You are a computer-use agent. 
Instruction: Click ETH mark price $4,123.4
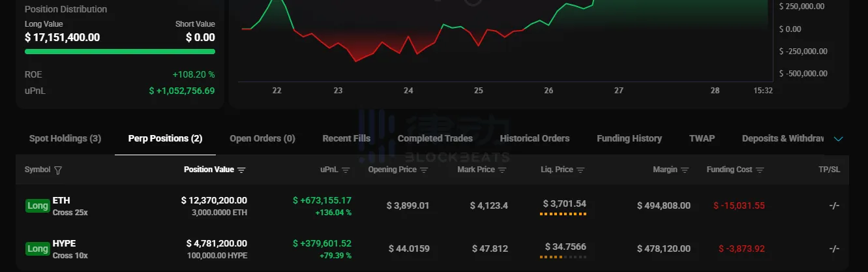(489, 205)
